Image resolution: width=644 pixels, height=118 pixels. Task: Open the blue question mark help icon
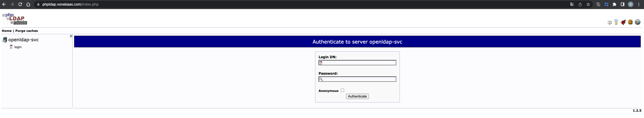click(637, 22)
